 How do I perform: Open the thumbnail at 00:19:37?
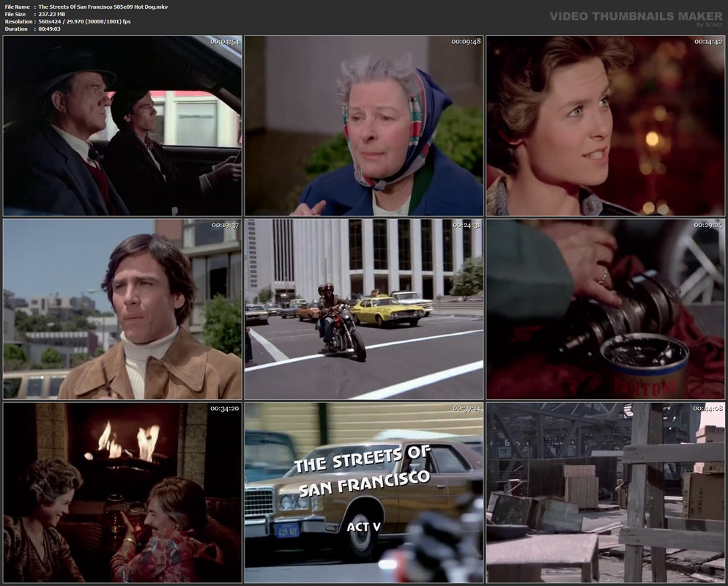click(122, 309)
